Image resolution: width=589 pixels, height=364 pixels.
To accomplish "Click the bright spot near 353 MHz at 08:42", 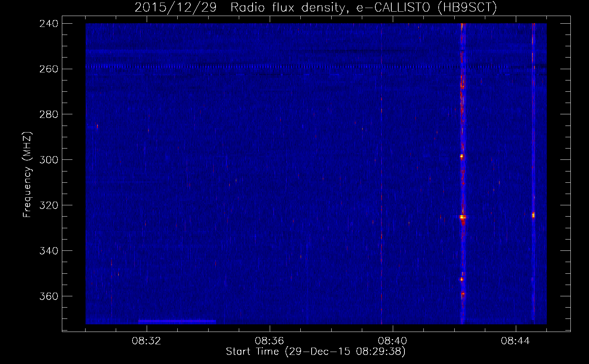I will [461, 279].
